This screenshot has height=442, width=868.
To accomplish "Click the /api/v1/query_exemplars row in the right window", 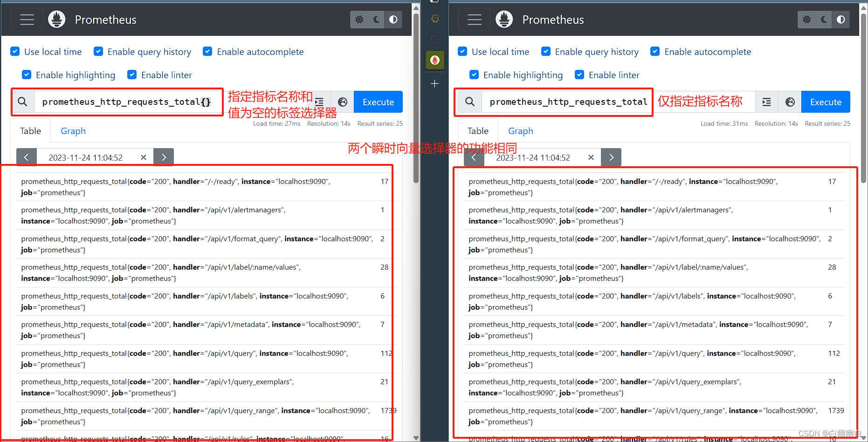I will 654,387.
